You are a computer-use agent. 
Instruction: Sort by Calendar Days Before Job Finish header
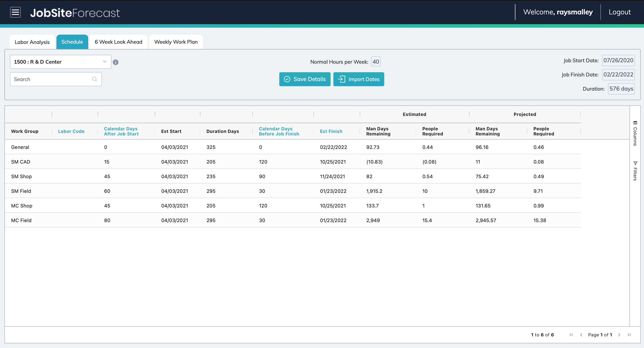point(279,131)
